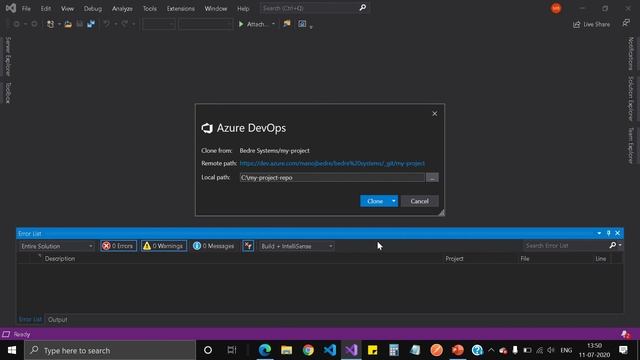Screen dimensions: 640x360
Task: Click the Save toolbar icon
Action: (x=80, y=24)
